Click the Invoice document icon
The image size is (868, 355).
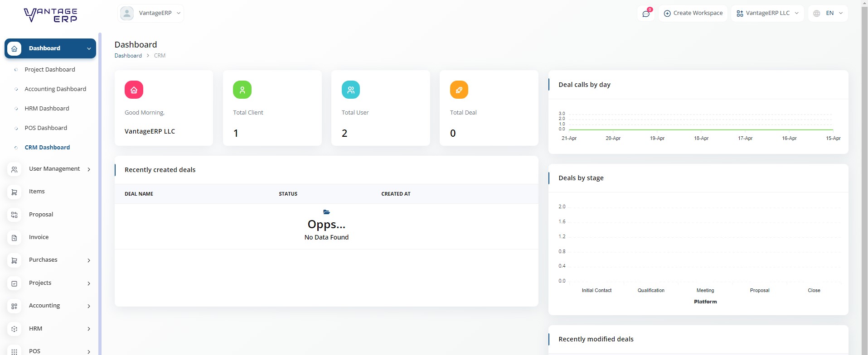(15, 238)
